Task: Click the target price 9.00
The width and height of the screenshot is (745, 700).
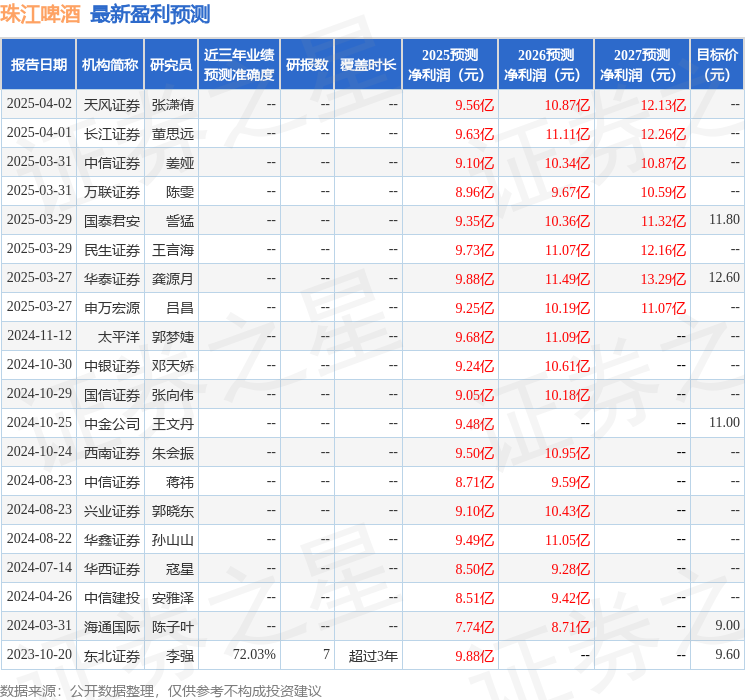Action: (728, 625)
